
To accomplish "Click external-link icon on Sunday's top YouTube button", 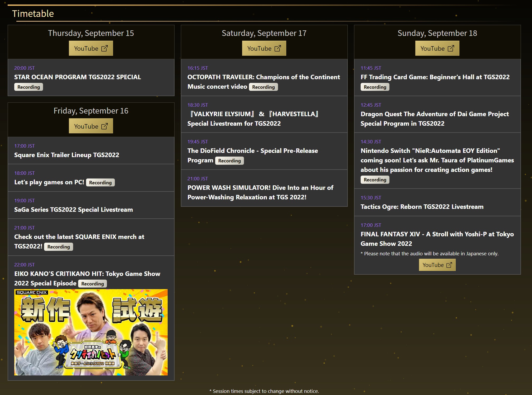I will (x=451, y=48).
